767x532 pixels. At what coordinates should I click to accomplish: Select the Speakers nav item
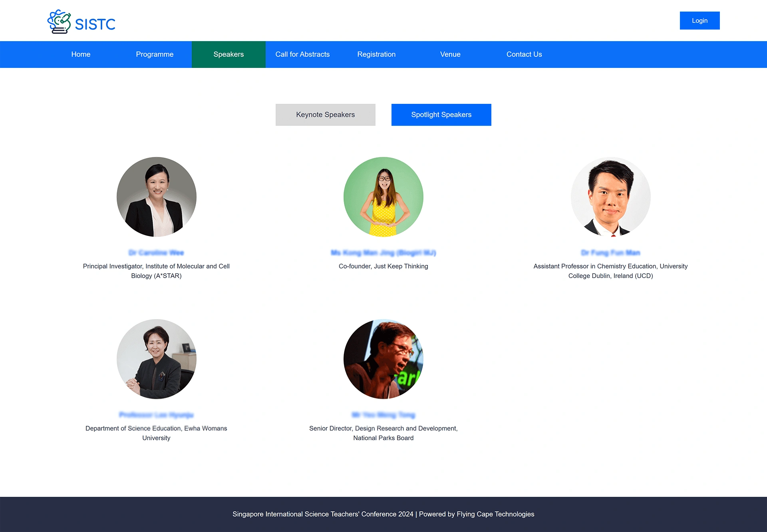229,54
